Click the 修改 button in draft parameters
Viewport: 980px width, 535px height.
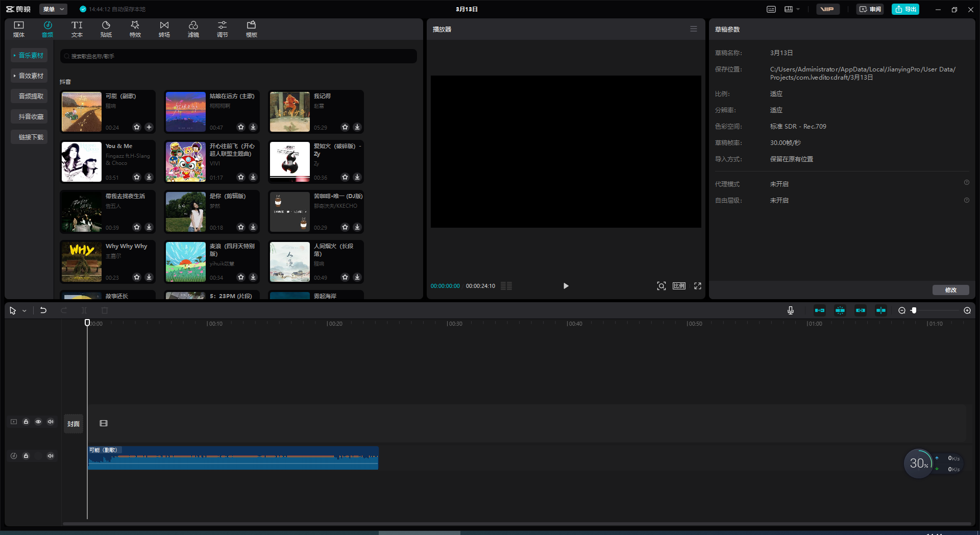951,290
